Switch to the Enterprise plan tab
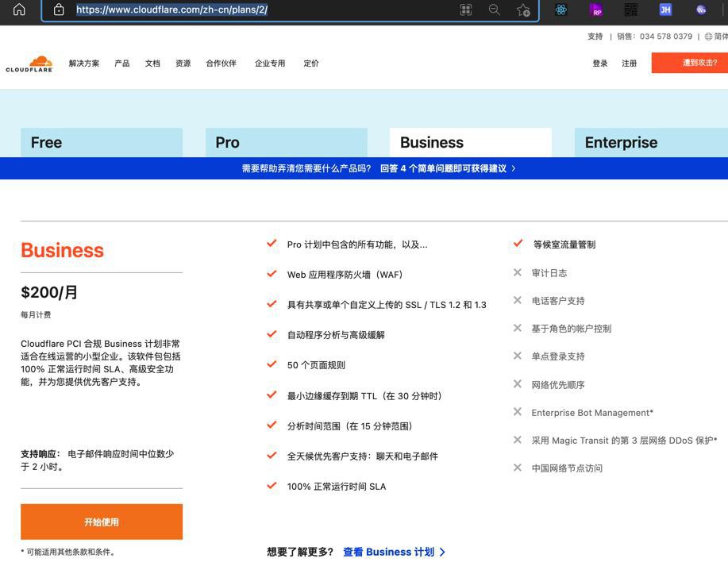 click(x=652, y=143)
